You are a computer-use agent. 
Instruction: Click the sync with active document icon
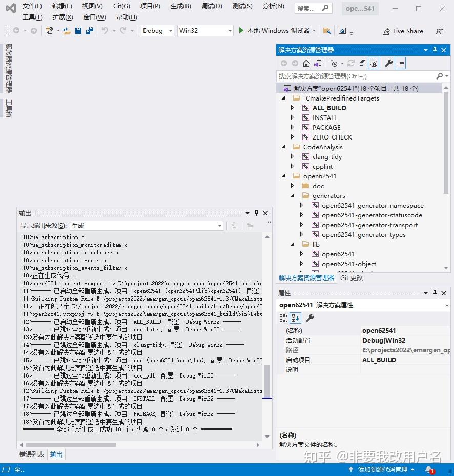point(317,63)
